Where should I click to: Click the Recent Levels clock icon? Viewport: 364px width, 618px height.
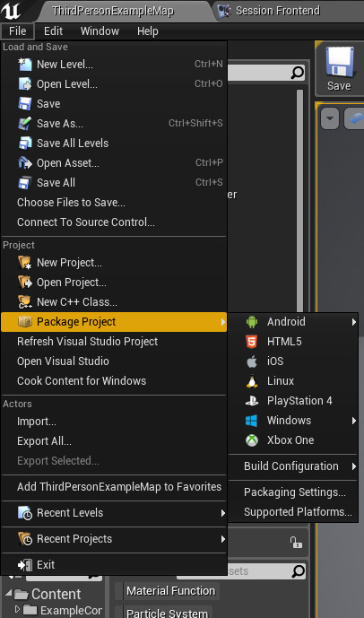click(x=25, y=513)
